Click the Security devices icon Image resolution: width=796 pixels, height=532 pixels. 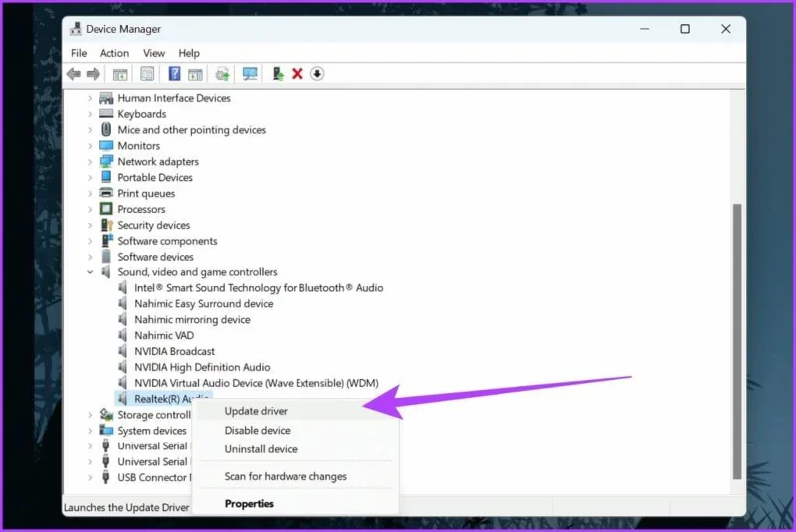click(x=107, y=225)
